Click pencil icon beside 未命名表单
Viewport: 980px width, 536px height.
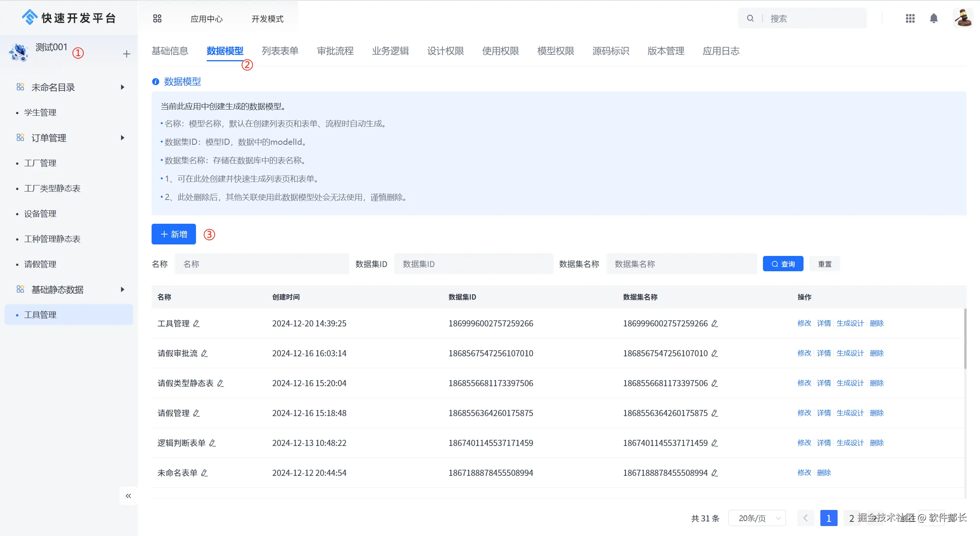tap(204, 473)
